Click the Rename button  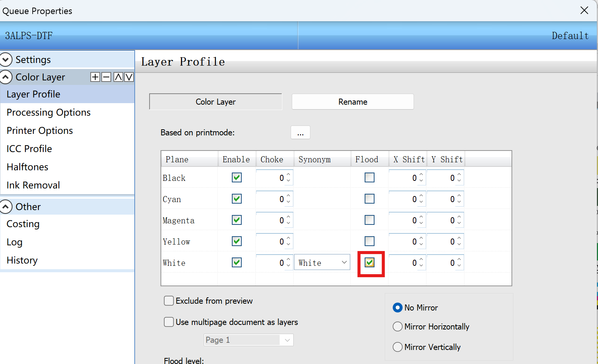pyautogui.click(x=353, y=102)
